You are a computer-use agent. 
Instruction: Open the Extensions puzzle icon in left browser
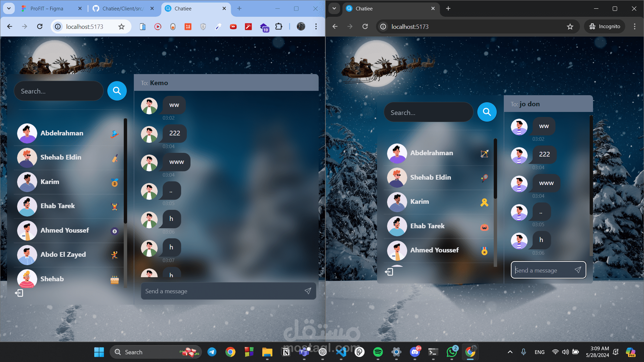coord(279,26)
